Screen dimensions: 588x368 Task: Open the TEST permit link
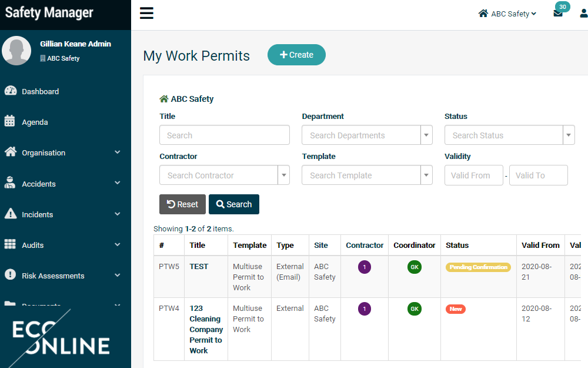pyautogui.click(x=199, y=267)
